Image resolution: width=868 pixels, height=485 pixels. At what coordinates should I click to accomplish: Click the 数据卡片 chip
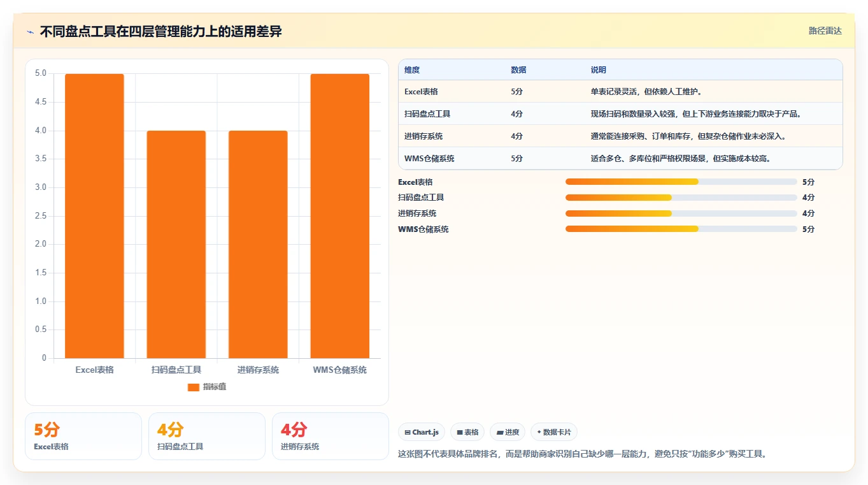point(554,432)
